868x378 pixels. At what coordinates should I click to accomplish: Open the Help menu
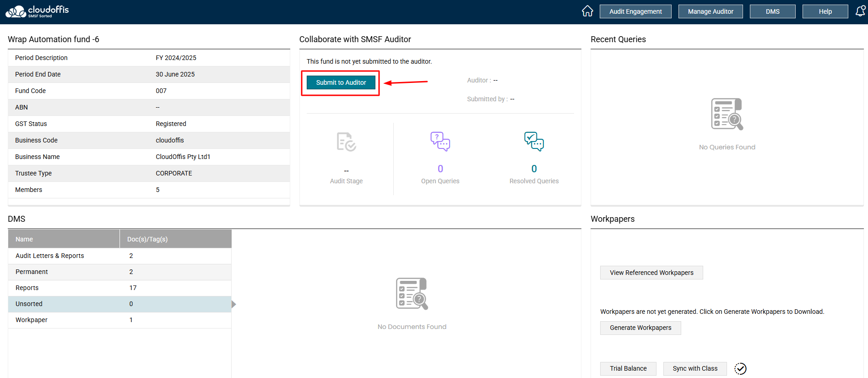[825, 11]
